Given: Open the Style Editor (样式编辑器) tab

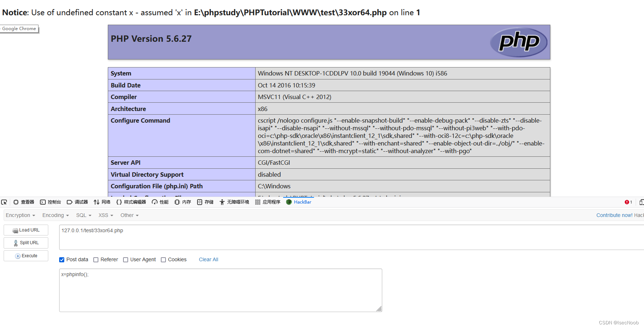Looking at the screenshot, I should (131, 202).
